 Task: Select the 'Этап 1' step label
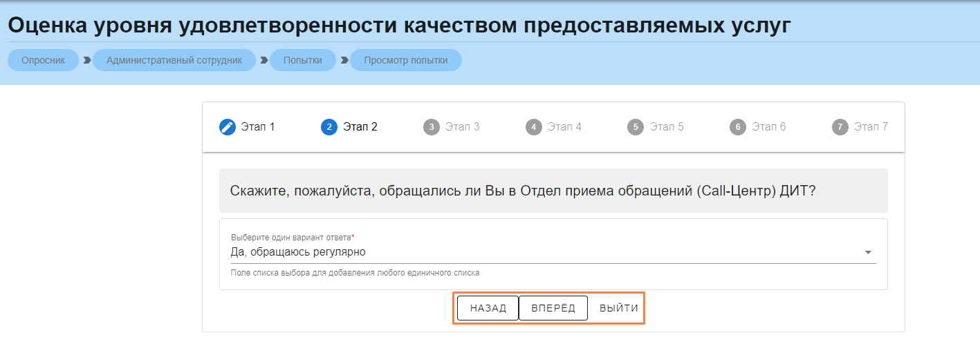(258, 127)
